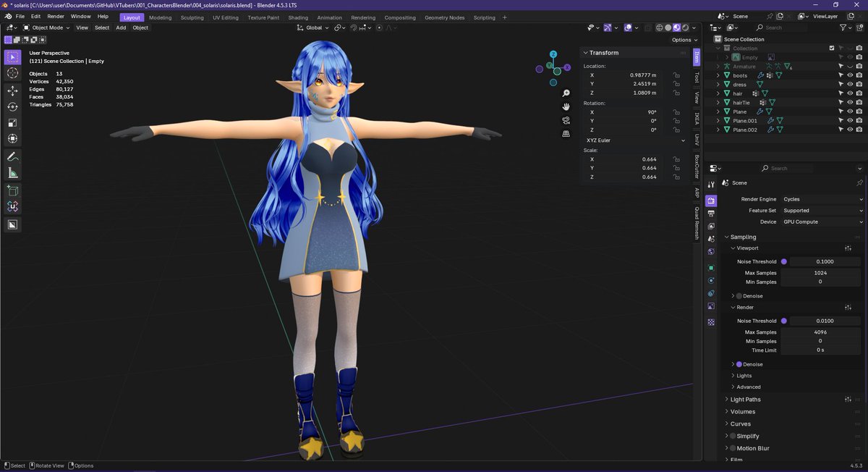Expand the dress object in Outliner

click(x=718, y=85)
